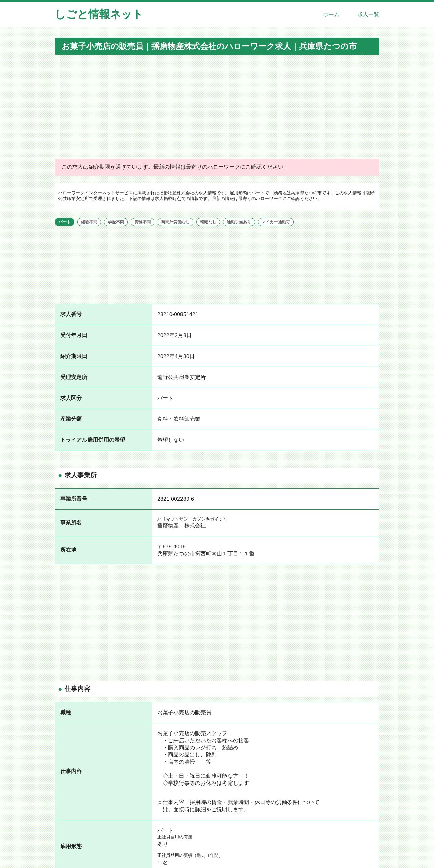This screenshot has width=434, height=868.
Task: Click the green page title heading banner
Action: pyautogui.click(x=217, y=46)
